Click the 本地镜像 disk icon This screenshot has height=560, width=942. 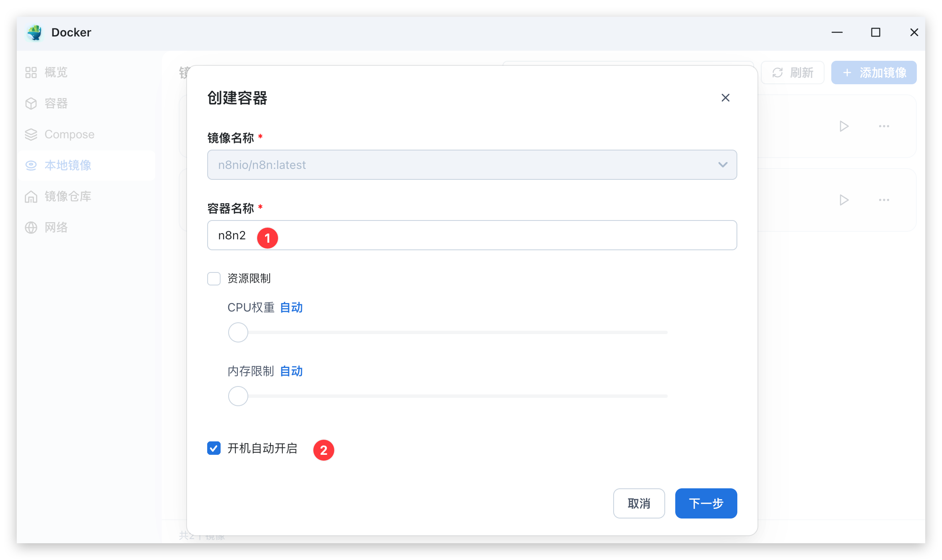(31, 166)
